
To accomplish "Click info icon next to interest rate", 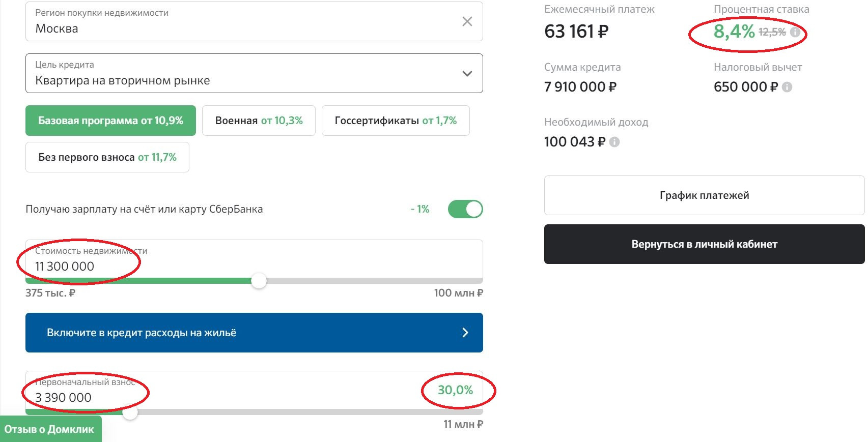I will point(795,33).
